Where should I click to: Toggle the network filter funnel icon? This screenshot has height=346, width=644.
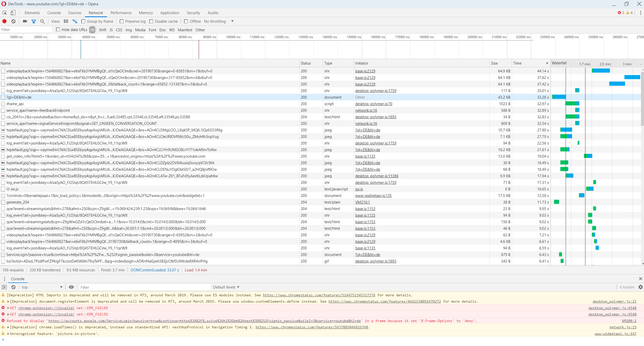click(x=34, y=21)
